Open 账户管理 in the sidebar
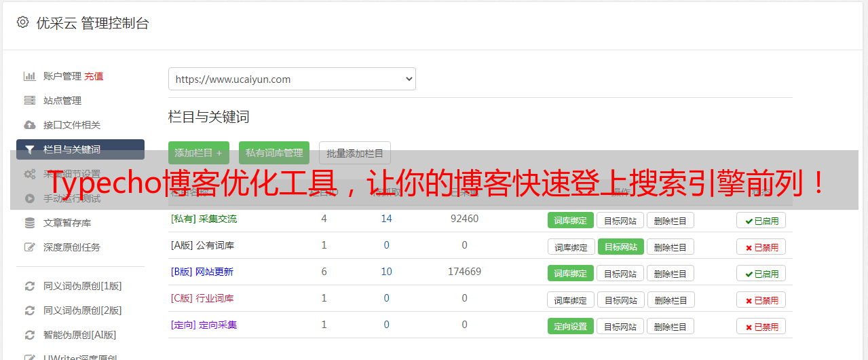 click(x=62, y=76)
